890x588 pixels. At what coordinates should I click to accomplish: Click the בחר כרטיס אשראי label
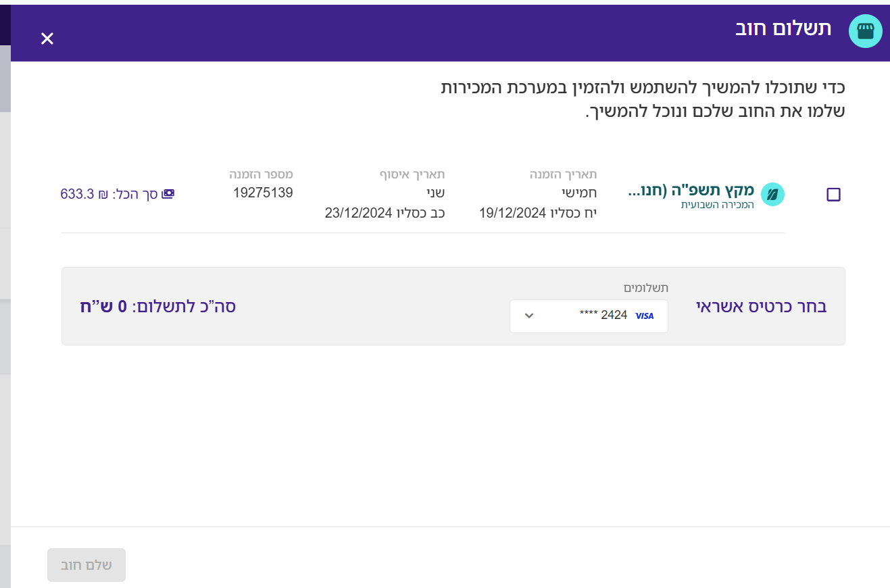761,306
